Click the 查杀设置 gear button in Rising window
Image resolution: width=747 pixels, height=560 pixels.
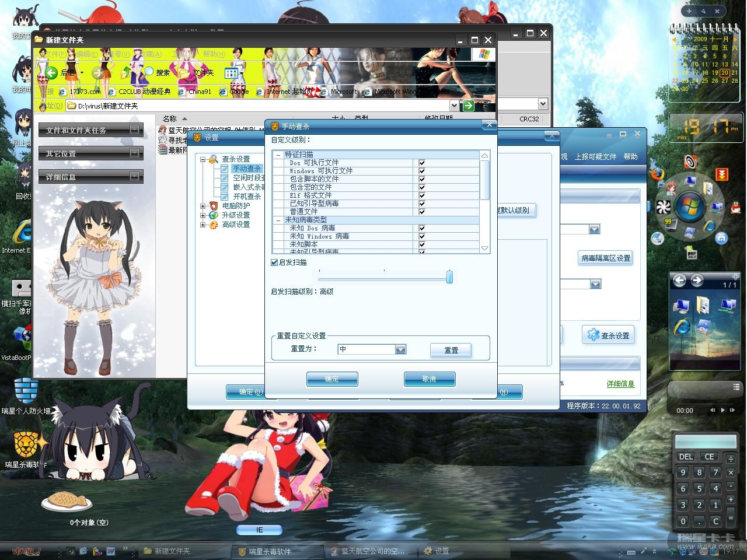pyautogui.click(x=608, y=335)
